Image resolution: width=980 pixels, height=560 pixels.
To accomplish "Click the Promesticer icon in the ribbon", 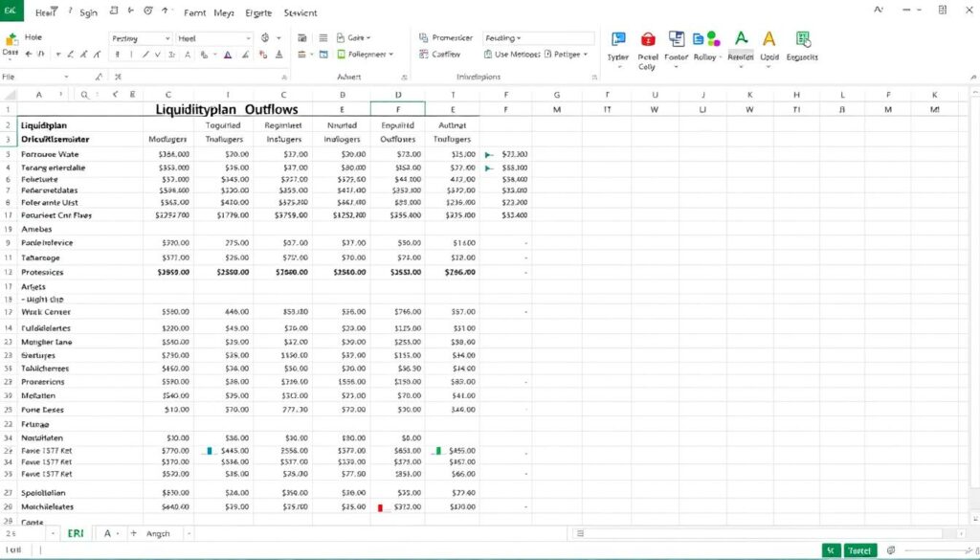I will [x=423, y=38].
